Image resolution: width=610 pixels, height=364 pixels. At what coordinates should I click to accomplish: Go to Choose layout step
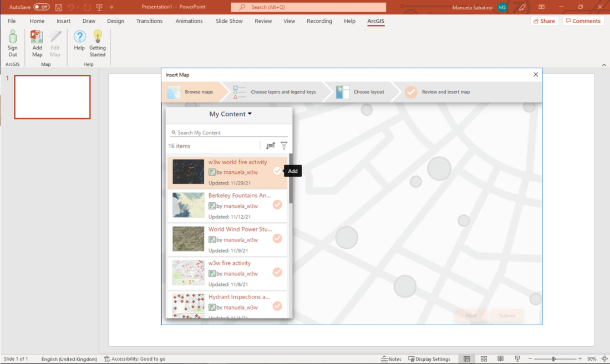point(361,91)
